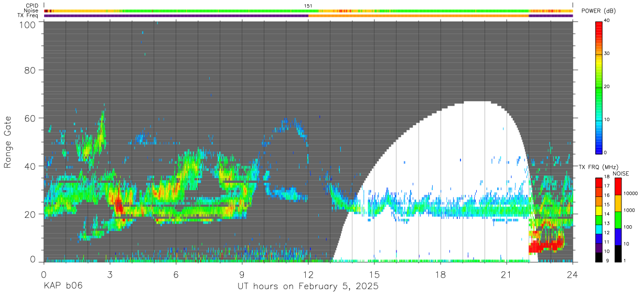This screenshot has height=297, width=644.
Task: Click the purple swatch in TX FRQ legend
Action: tap(598, 247)
